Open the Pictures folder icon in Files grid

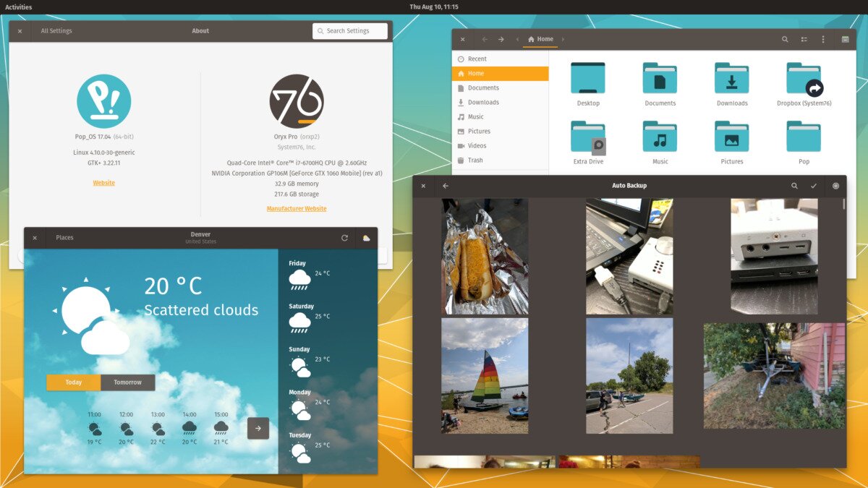tap(732, 137)
